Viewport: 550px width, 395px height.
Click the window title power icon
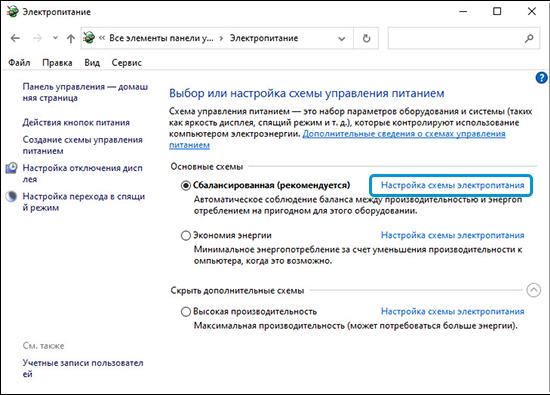tap(13, 11)
